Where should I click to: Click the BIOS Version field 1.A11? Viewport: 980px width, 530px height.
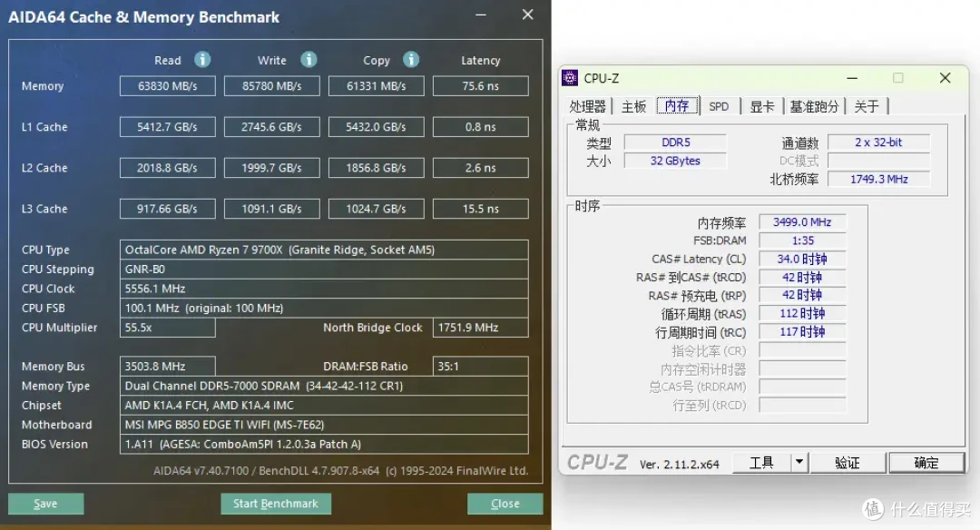(x=324, y=444)
